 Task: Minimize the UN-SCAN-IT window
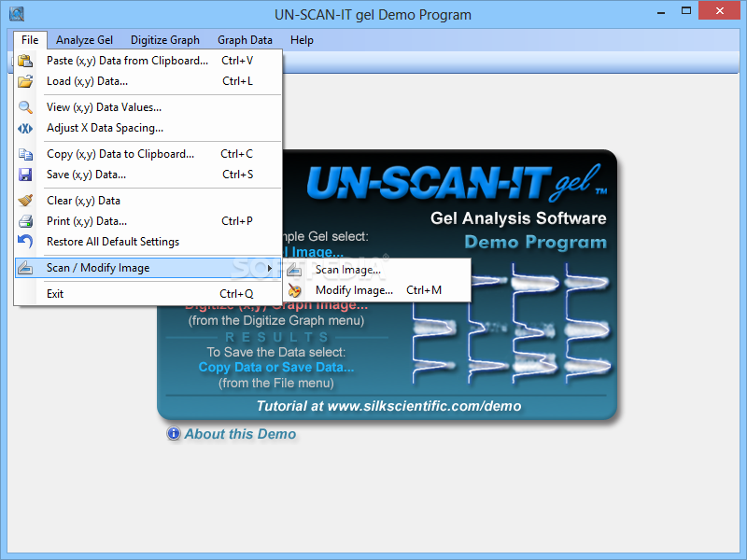point(661,13)
